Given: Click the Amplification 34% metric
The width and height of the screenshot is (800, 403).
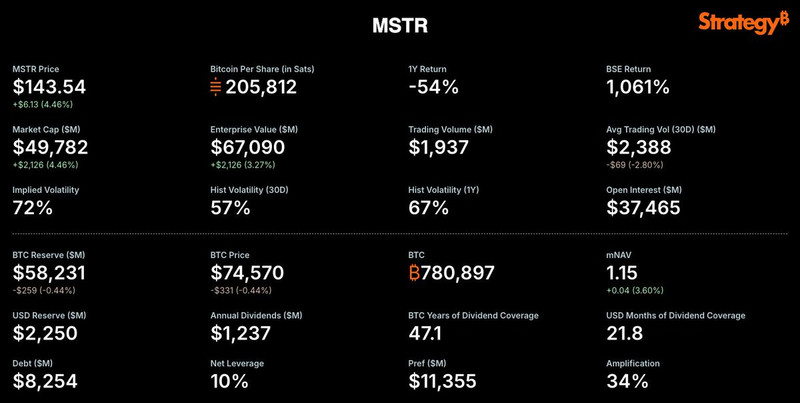Looking at the screenshot, I should (628, 381).
